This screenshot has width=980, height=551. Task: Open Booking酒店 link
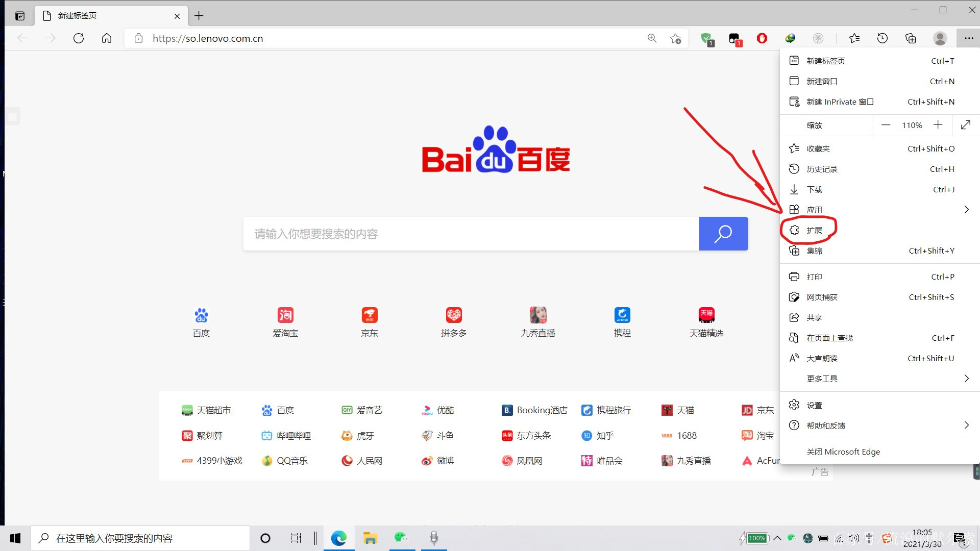534,410
